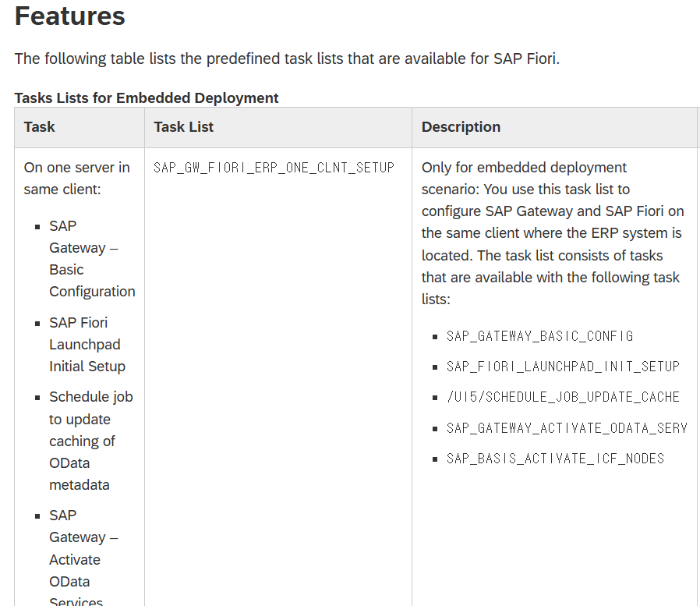The width and height of the screenshot is (700, 606).
Task: Select the SAP_GATEWAY_BASIC_CONFIG code entry
Action: [539, 336]
